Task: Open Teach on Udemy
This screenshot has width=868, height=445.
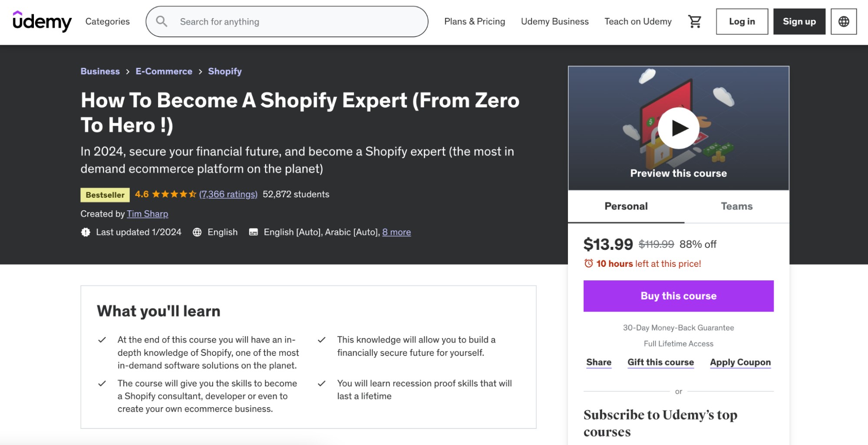Action: 638,21
